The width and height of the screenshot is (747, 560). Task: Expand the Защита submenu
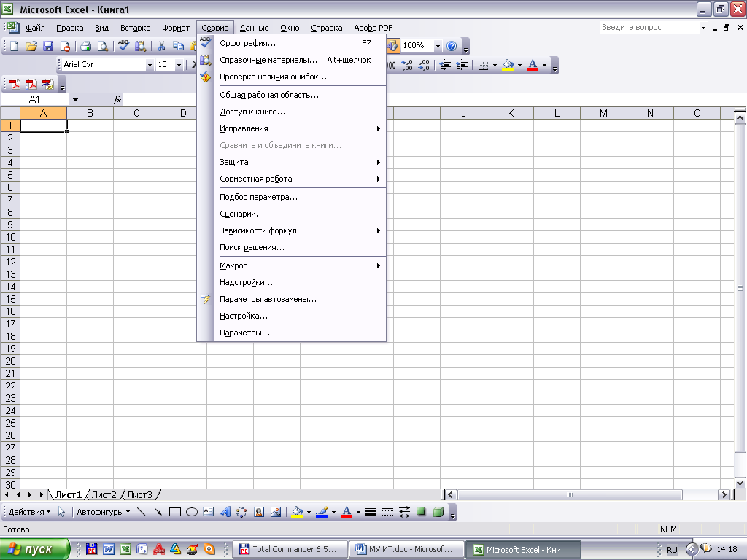tap(300, 162)
